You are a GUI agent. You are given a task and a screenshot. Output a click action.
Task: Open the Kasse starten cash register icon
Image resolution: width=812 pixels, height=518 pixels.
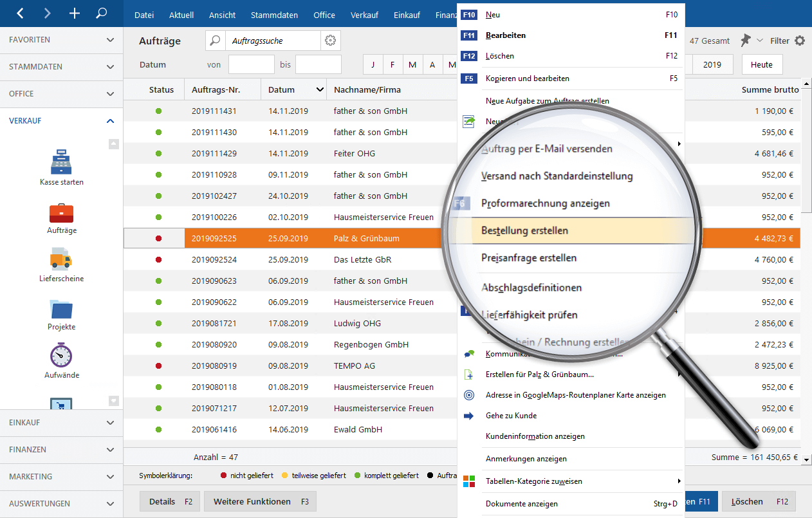[x=61, y=162]
